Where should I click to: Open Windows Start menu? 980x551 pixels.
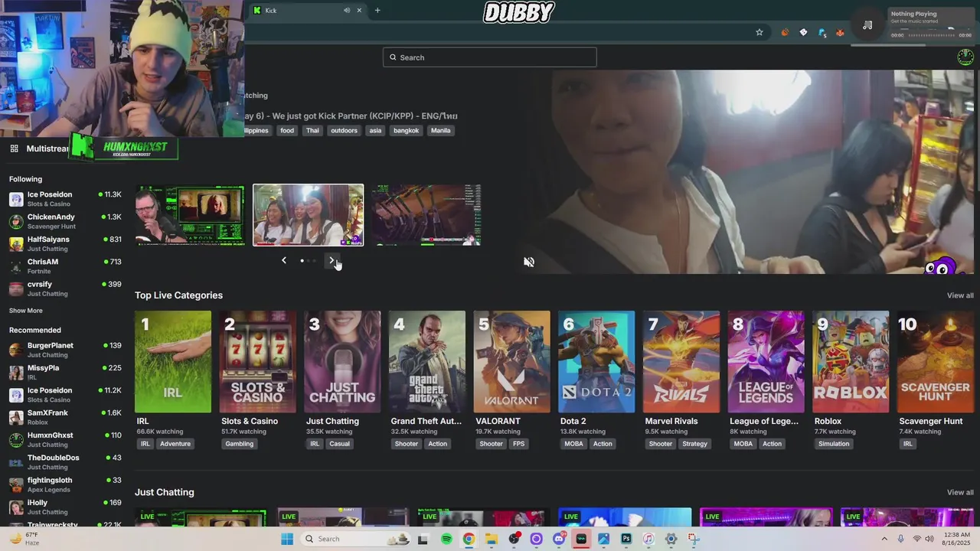tap(287, 539)
